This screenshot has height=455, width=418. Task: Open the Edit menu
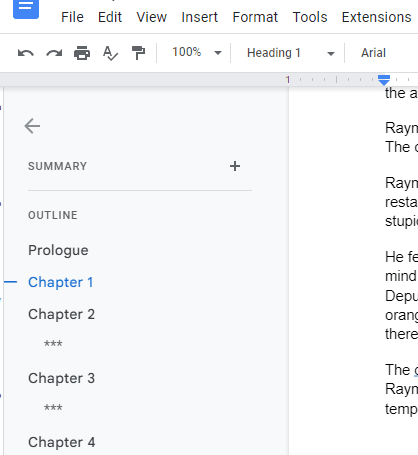point(110,17)
